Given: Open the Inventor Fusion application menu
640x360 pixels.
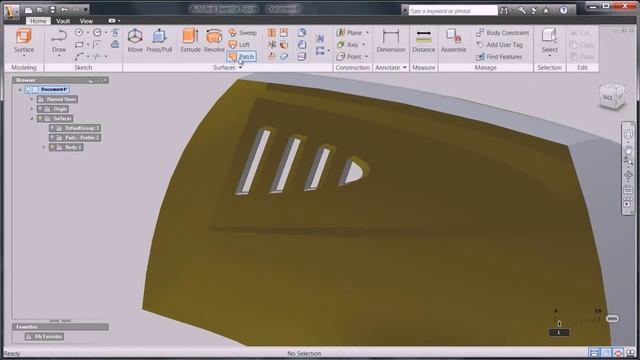Looking at the screenshot, I should pyautogui.click(x=11, y=11).
